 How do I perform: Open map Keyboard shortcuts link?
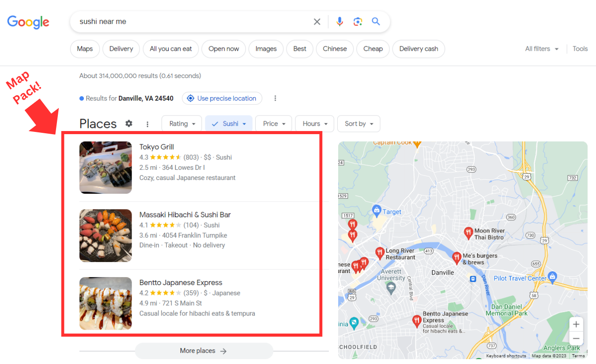click(x=506, y=356)
